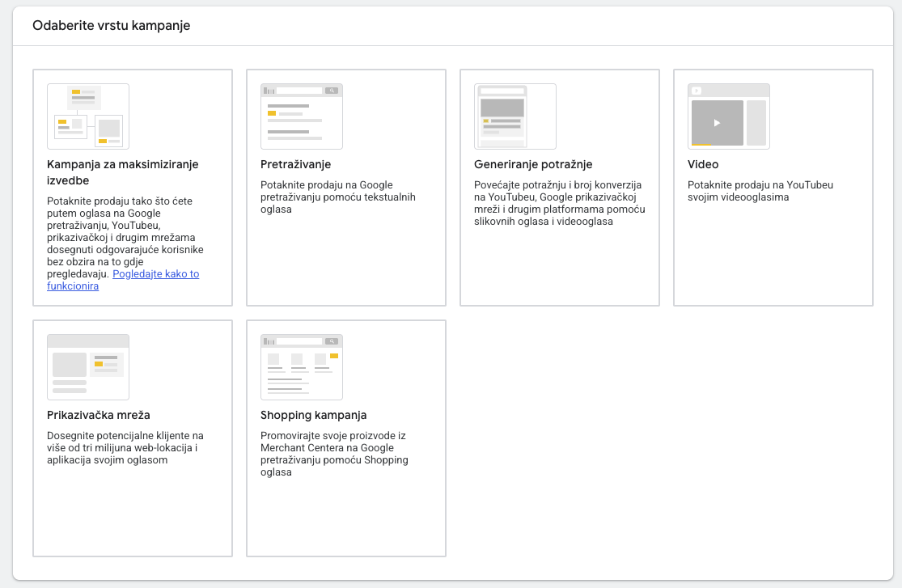Select the 'Video' campaign title
This screenshot has width=902, height=588.
click(x=703, y=164)
